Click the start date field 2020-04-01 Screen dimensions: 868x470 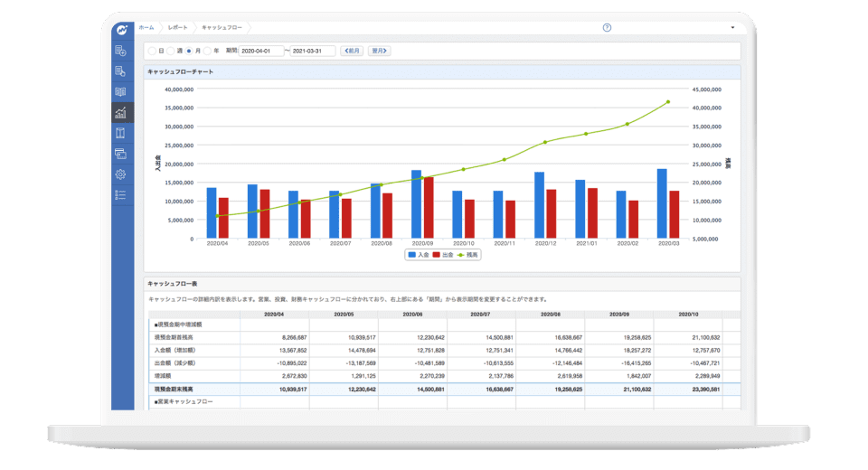[x=261, y=52]
